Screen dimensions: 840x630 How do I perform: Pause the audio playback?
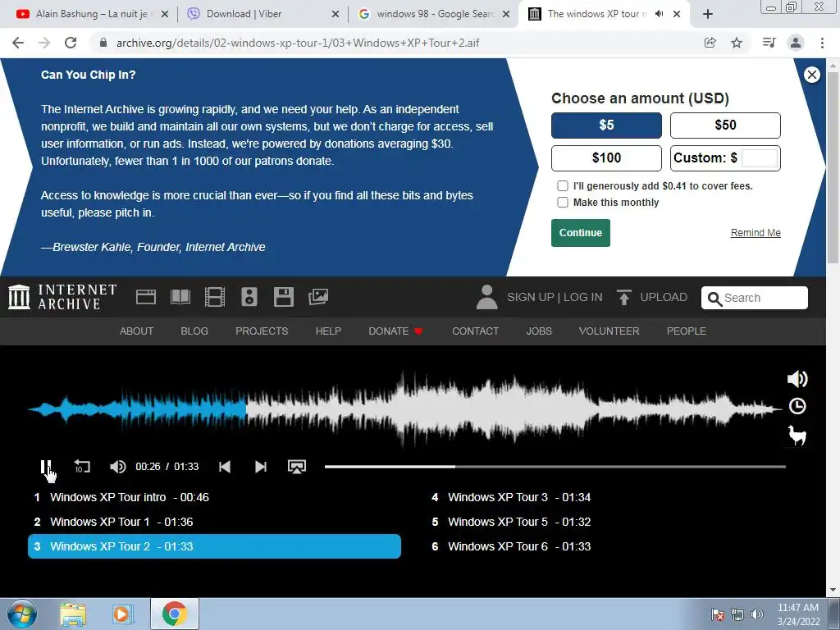(x=46, y=467)
